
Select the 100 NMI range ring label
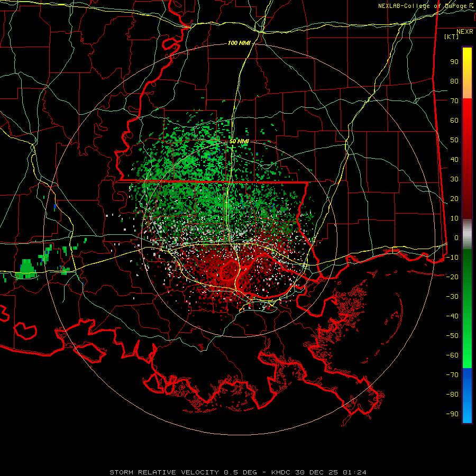(239, 43)
